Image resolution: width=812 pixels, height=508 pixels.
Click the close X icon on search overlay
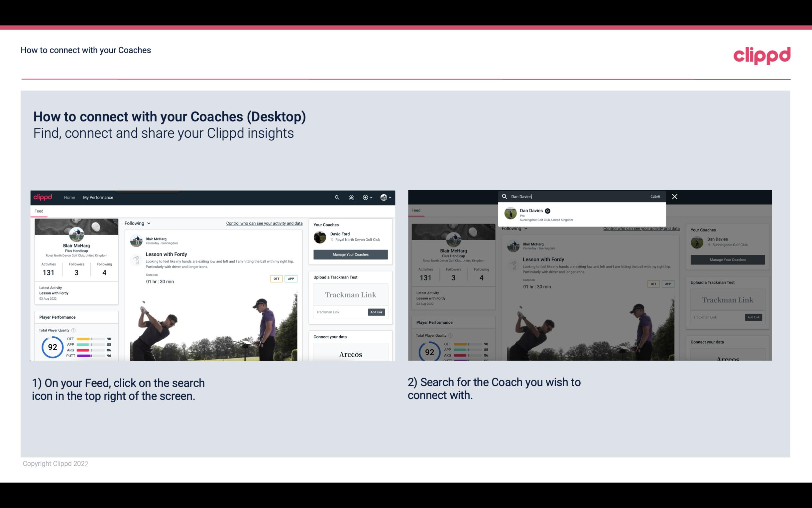click(x=674, y=196)
